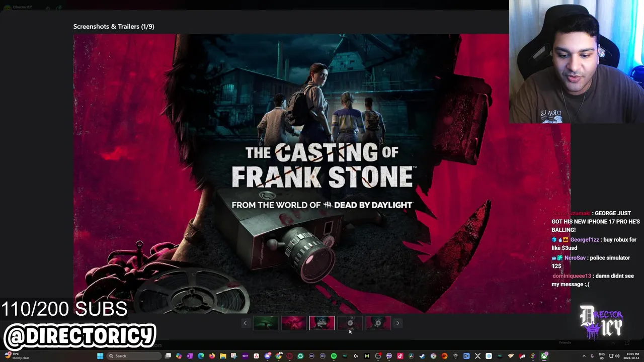The height and width of the screenshot is (362, 644).
Task: Open Logitech G HUB from the taskbar
Action: click(356, 356)
